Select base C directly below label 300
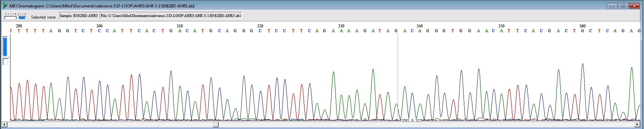Screen dimensions: 644x129 click(x=99, y=31)
